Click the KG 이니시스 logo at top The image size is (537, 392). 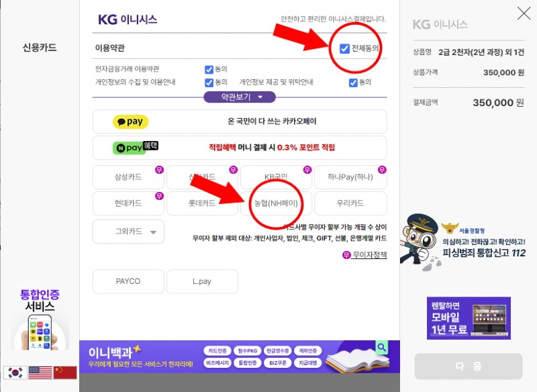point(128,19)
